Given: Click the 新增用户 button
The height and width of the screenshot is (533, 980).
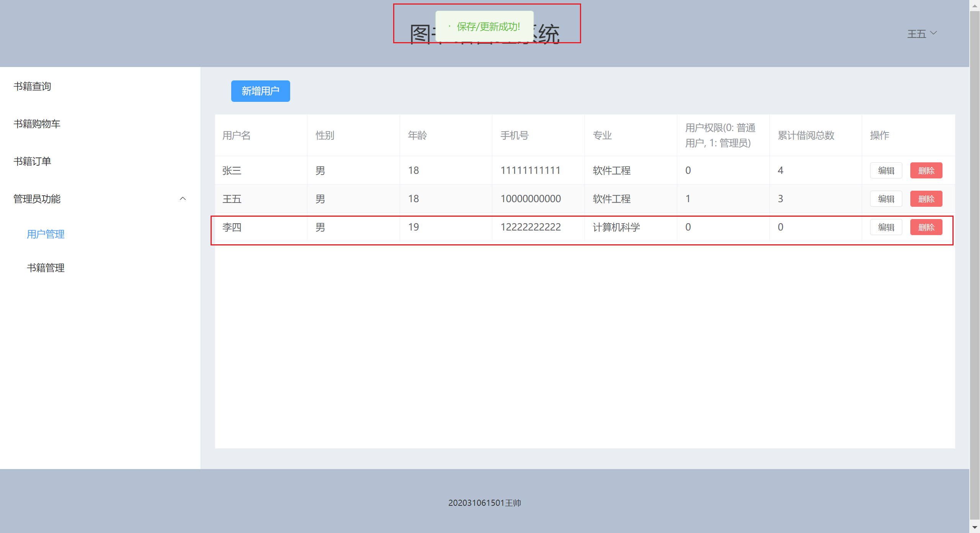Looking at the screenshot, I should [260, 91].
